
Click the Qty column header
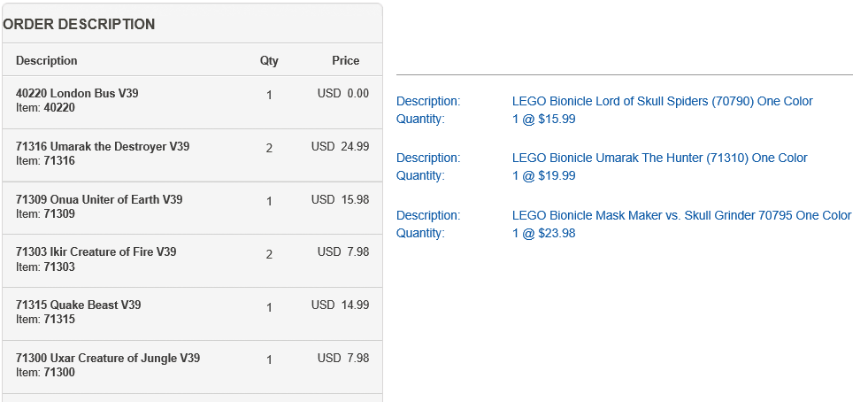(269, 61)
